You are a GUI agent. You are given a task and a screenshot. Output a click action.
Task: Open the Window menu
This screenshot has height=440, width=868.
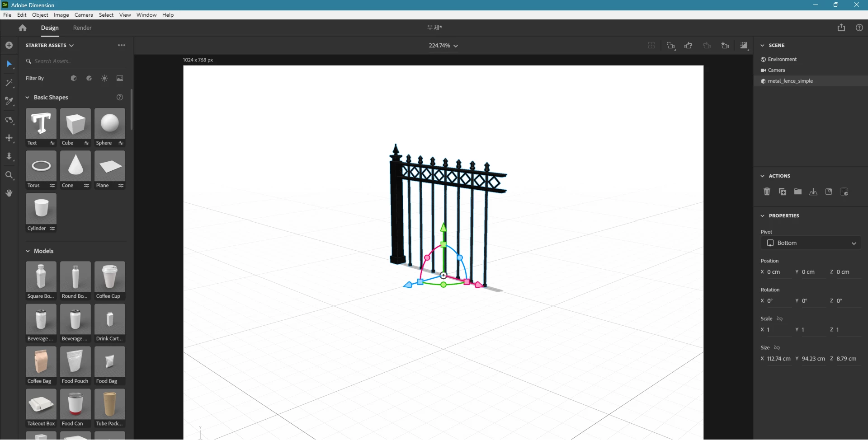[146, 15]
